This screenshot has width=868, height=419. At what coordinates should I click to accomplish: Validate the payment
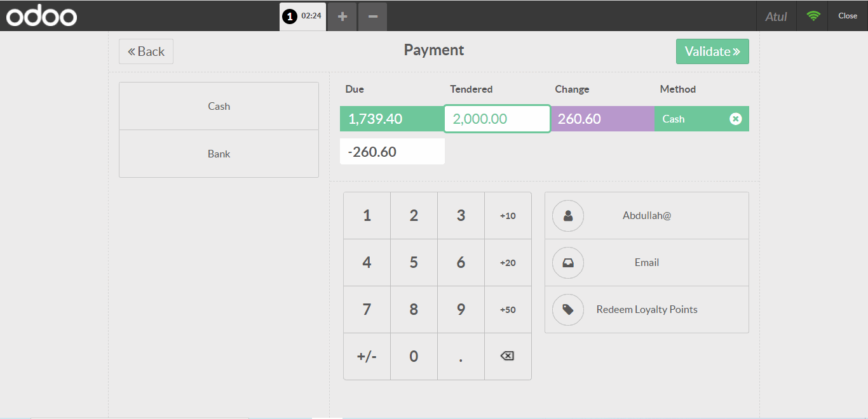[x=712, y=51]
